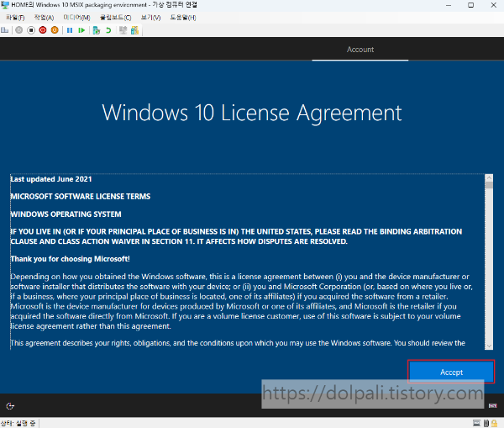Image resolution: width=504 pixels, height=428 pixels.
Task: Click 'Thank you for choosing Microsoft!' line
Action: click(70, 259)
